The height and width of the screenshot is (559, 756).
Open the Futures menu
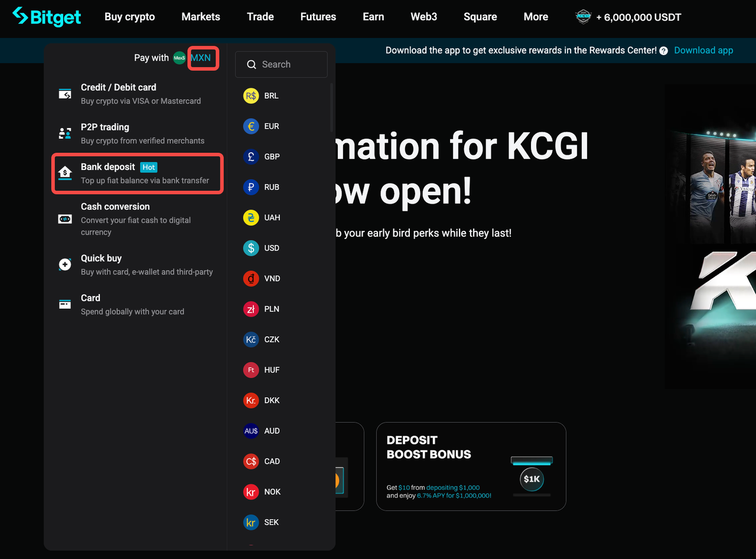318,17
